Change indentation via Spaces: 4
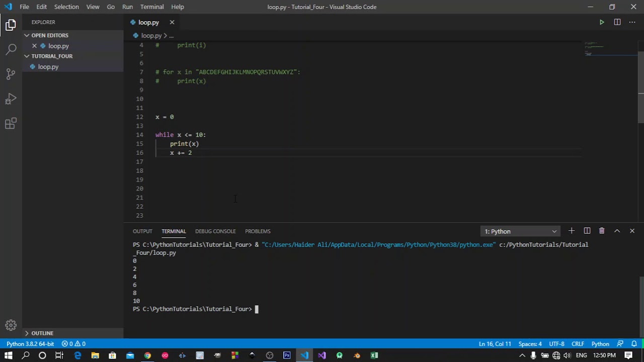Viewport: 644px width, 362px height. 530,344
